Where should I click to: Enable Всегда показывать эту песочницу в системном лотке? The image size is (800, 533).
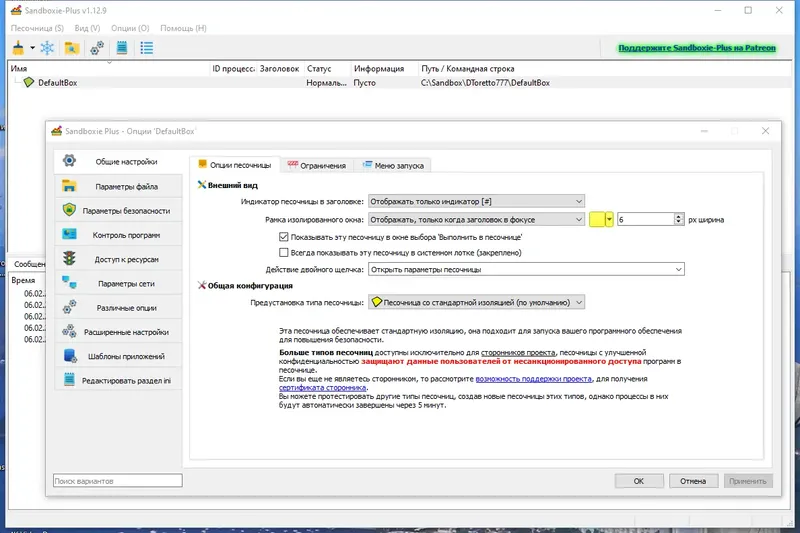pos(284,252)
